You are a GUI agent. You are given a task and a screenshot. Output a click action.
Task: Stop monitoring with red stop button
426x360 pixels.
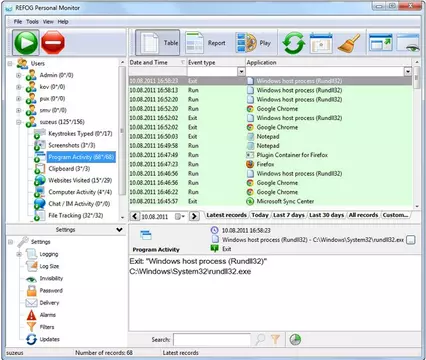tap(53, 42)
